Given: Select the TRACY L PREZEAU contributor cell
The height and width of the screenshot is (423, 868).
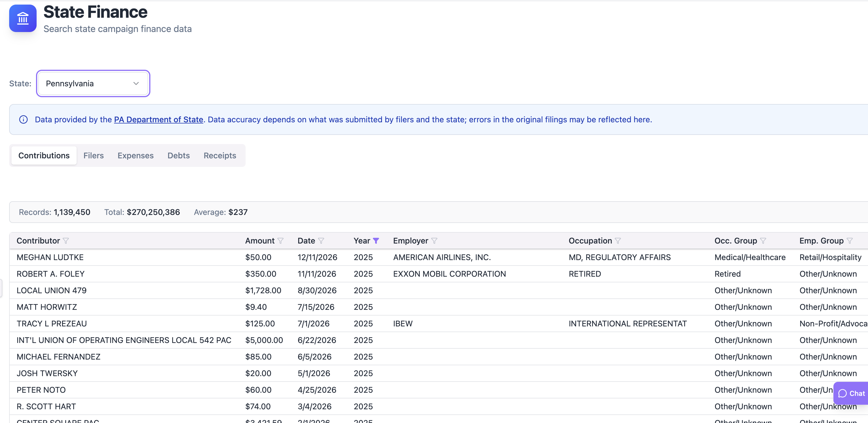Looking at the screenshot, I should pyautogui.click(x=51, y=324).
